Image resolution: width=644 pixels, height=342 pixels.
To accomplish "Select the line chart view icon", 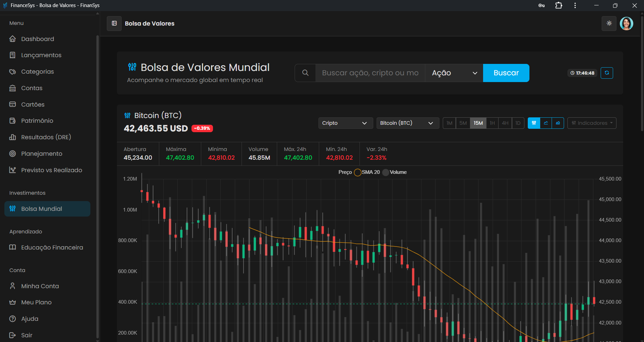I will click(x=546, y=123).
